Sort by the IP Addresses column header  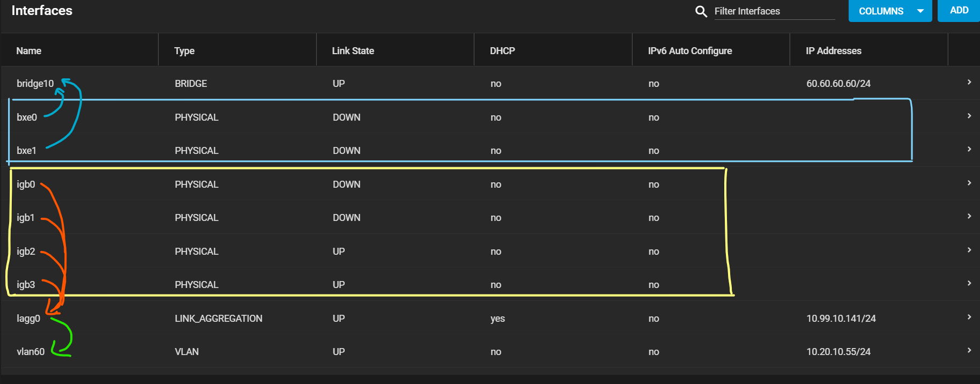click(x=834, y=51)
